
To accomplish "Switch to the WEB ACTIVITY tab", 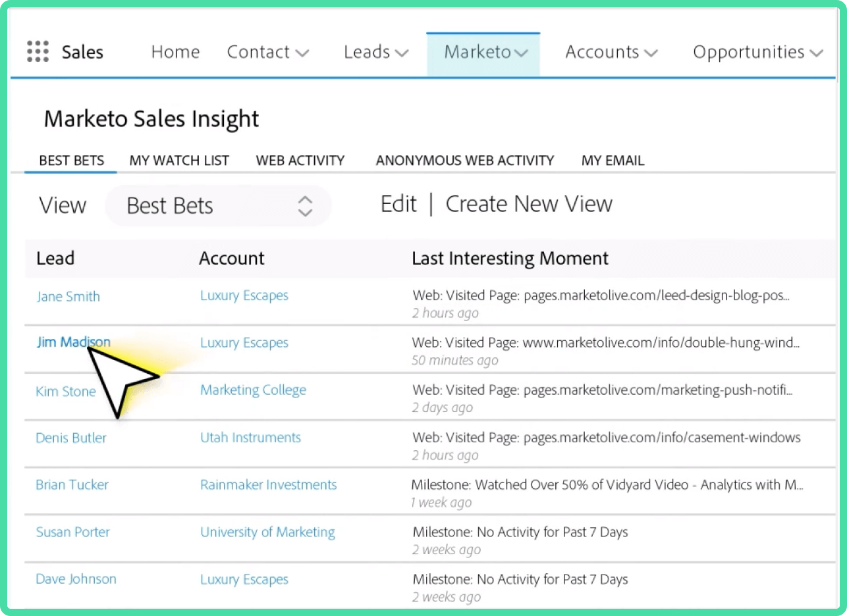I will (x=300, y=161).
